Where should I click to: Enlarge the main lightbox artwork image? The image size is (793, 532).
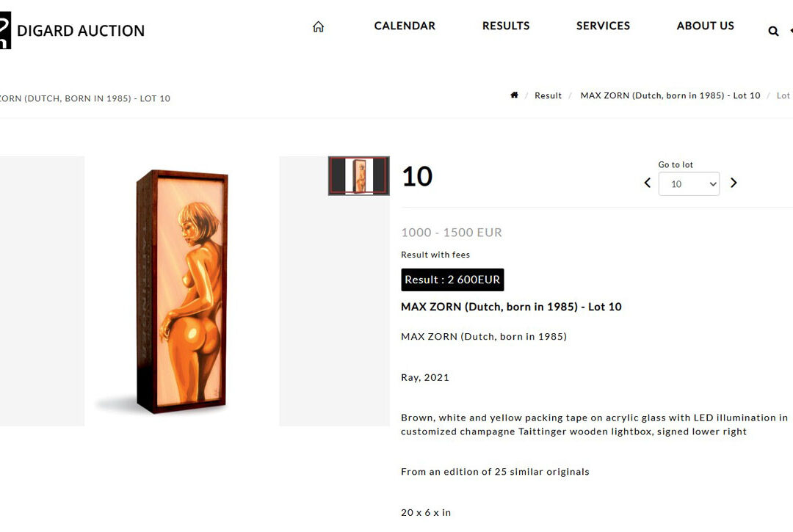coord(182,291)
